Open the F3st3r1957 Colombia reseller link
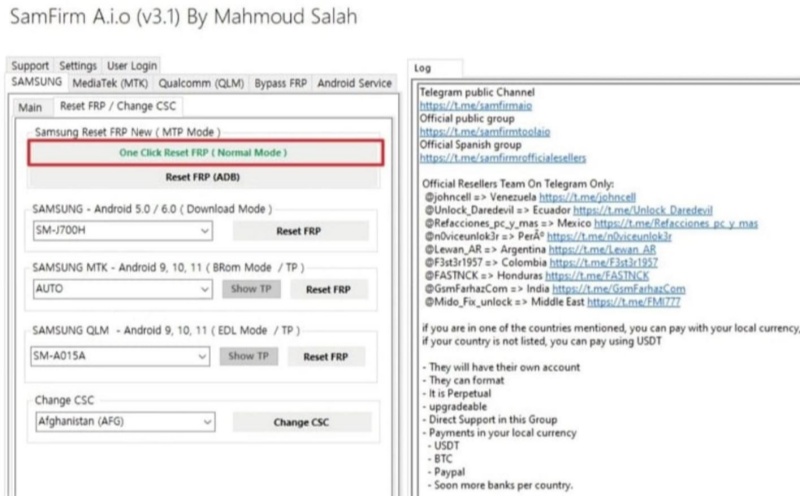The image size is (800, 496). (604, 263)
